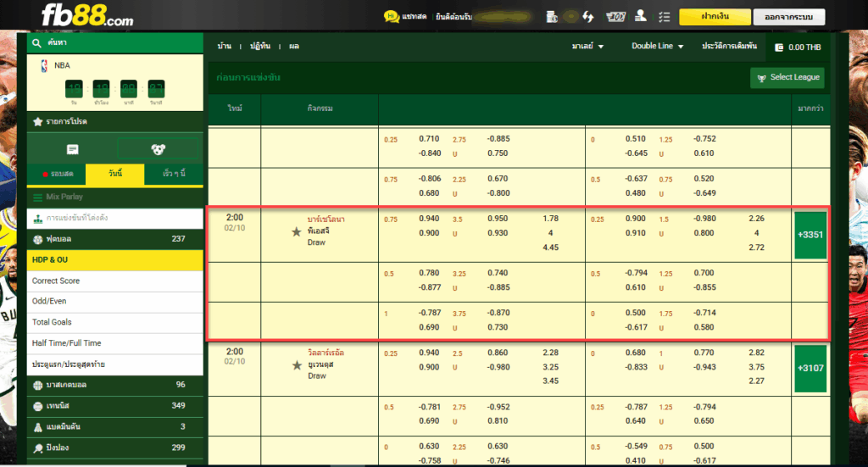Image resolution: width=868 pixels, height=467 pixels.
Task: Go to the บ้าน home link
Action: tap(224, 47)
